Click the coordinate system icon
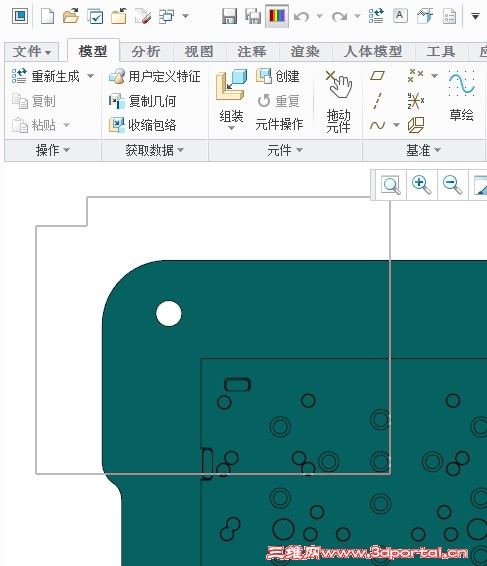Screen dimensions: 487x566 click(416, 101)
